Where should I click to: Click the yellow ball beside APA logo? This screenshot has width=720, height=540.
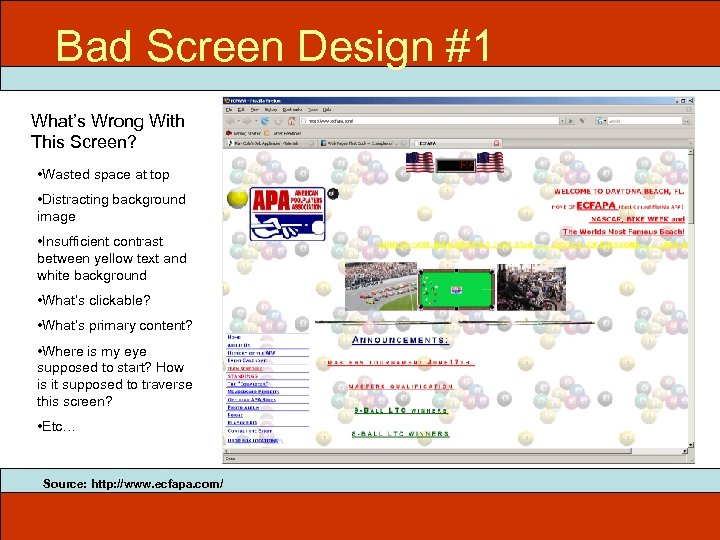click(x=237, y=198)
